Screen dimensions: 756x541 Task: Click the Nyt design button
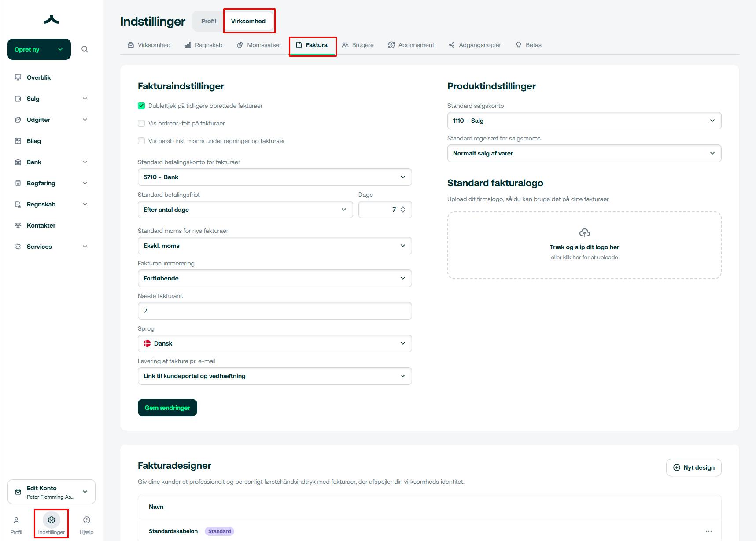click(693, 467)
